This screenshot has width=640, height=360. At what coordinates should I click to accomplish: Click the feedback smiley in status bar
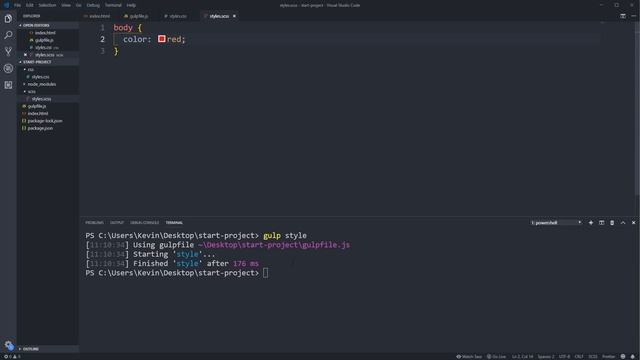[623, 357]
